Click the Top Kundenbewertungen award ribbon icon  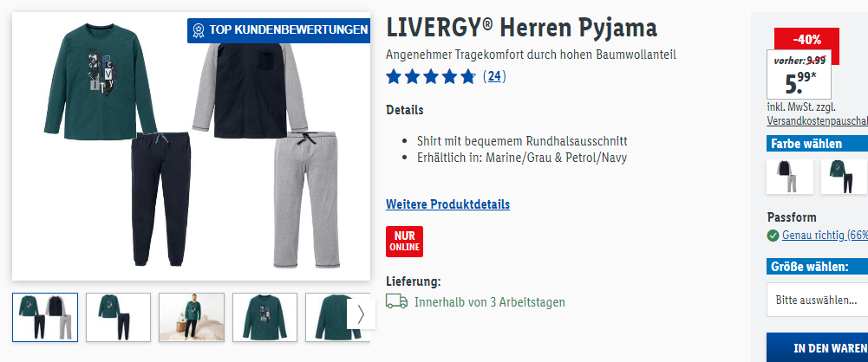coord(199,29)
